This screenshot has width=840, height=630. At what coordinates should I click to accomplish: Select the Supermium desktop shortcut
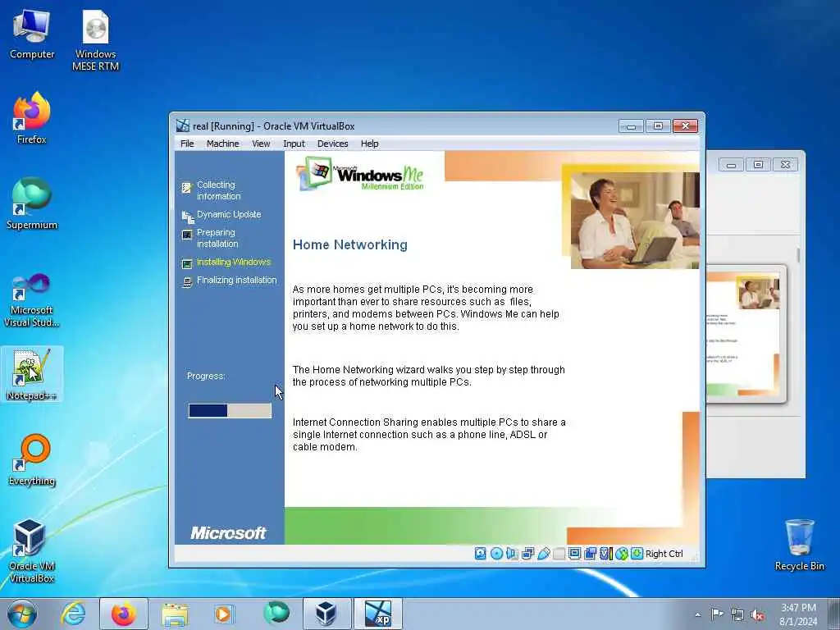pyautogui.click(x=32, y=203)
